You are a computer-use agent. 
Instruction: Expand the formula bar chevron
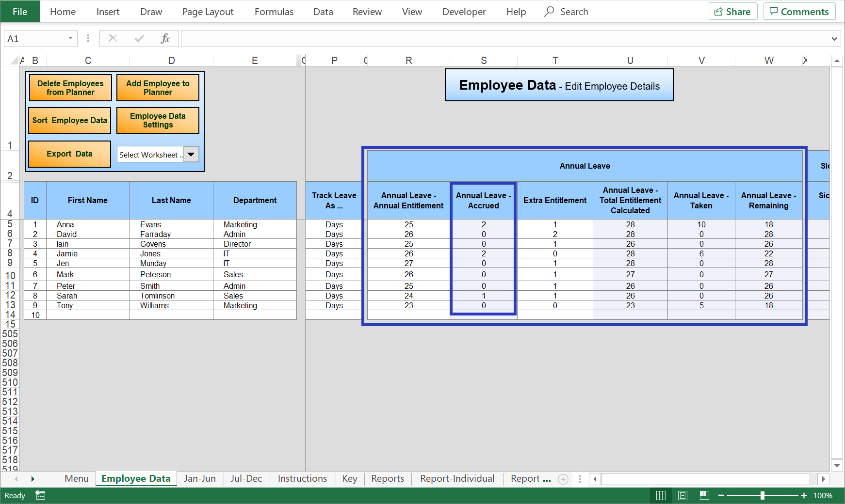coord(834,39)
